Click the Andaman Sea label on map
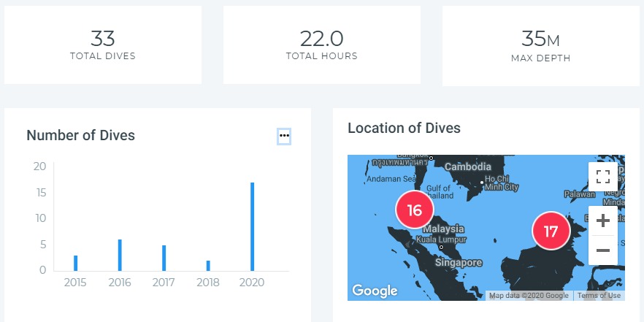The image size is (644, 322). (391, 179)
